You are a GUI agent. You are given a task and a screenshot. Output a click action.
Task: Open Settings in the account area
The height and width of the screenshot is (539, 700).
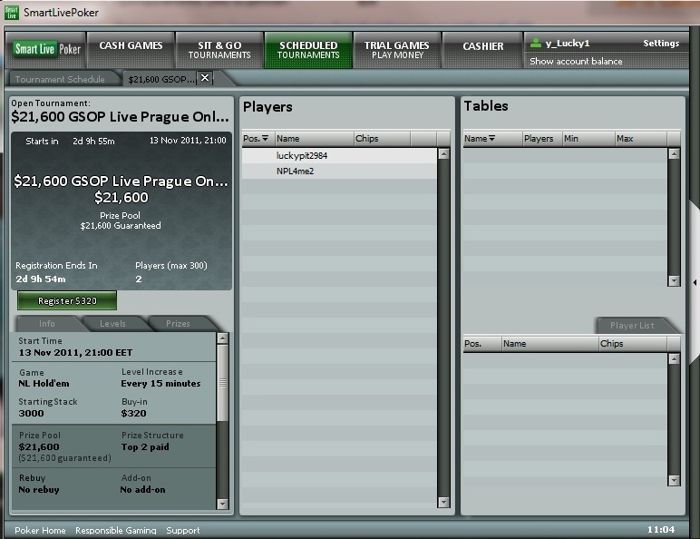[661, 43]
